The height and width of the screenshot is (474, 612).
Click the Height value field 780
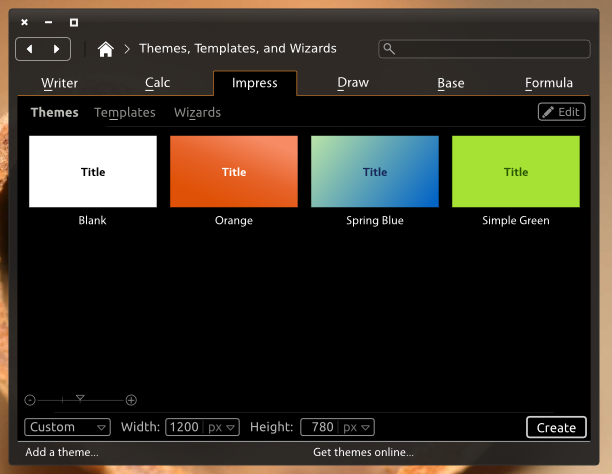[319, 427]
